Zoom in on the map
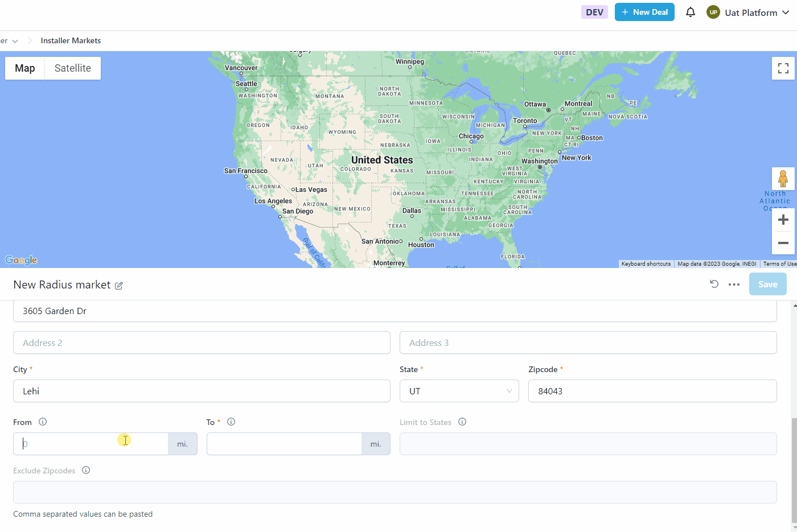797x532 pixels. coord(783,220)
